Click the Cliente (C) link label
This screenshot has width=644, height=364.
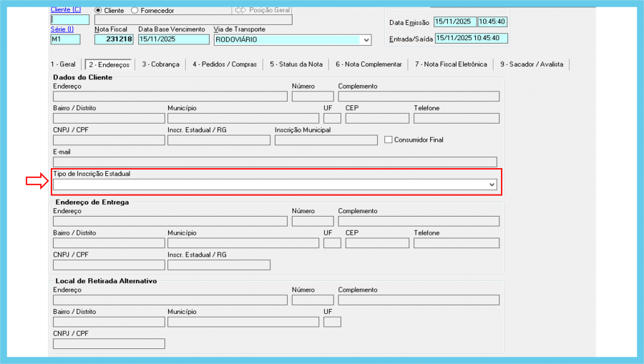tap(66, 10)
